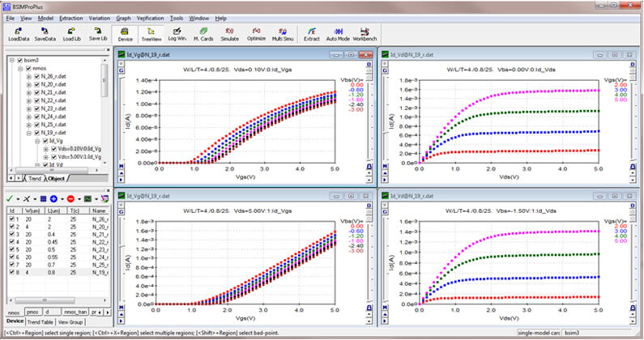Uncheck N_22_r.dat in the object tree
This screenshot has height=340, width=644.
tap(37, 100)
